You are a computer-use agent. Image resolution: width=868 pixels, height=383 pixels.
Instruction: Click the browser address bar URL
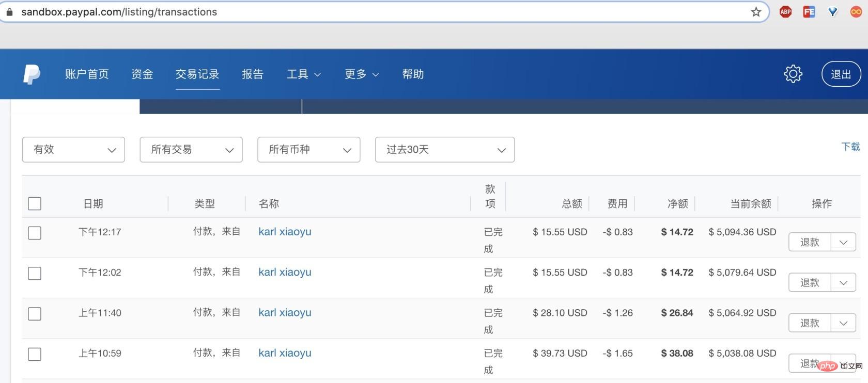click(119, 12)
